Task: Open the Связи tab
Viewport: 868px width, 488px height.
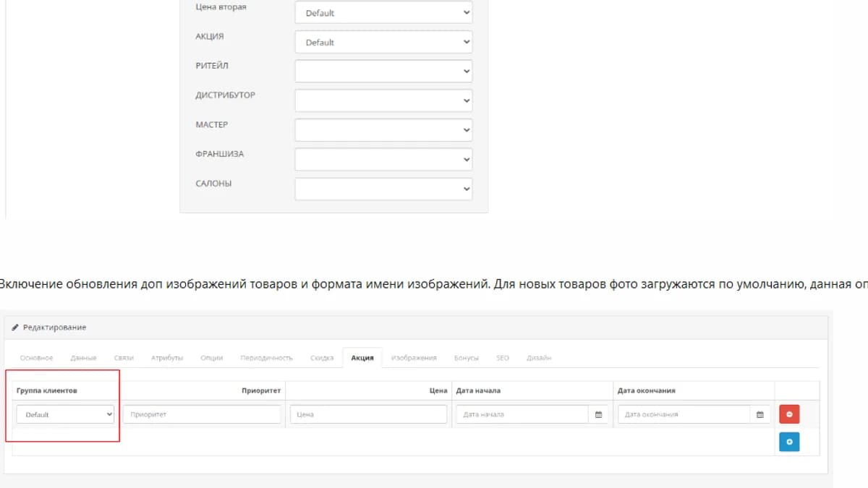Action: pyautogui.click(x=124, y=358)
